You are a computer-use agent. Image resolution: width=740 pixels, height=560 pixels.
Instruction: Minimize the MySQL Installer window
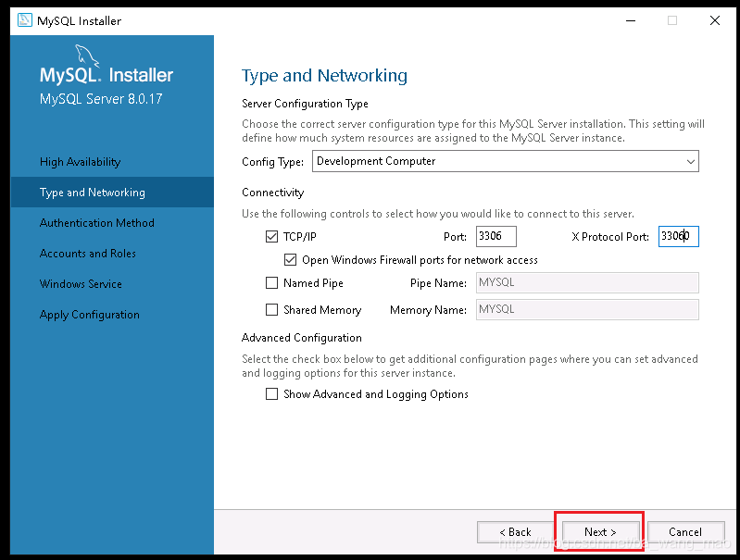(631, 20)
